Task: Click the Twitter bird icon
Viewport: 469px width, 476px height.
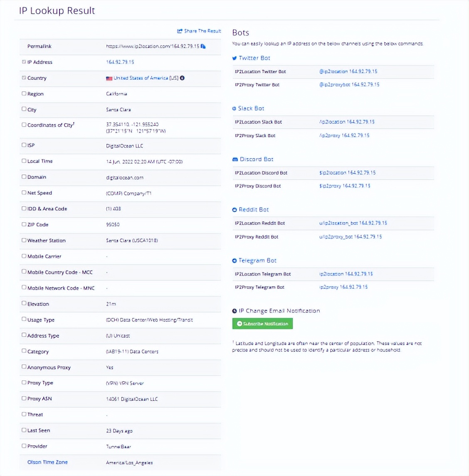Action: pyautogui.click(x=234, y=58)
